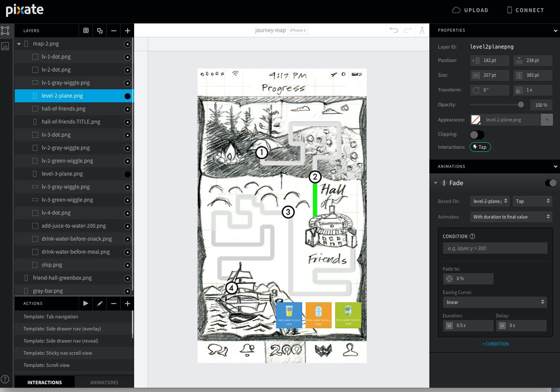Click the orange Drink water before a snack tile

pos(319,315)
